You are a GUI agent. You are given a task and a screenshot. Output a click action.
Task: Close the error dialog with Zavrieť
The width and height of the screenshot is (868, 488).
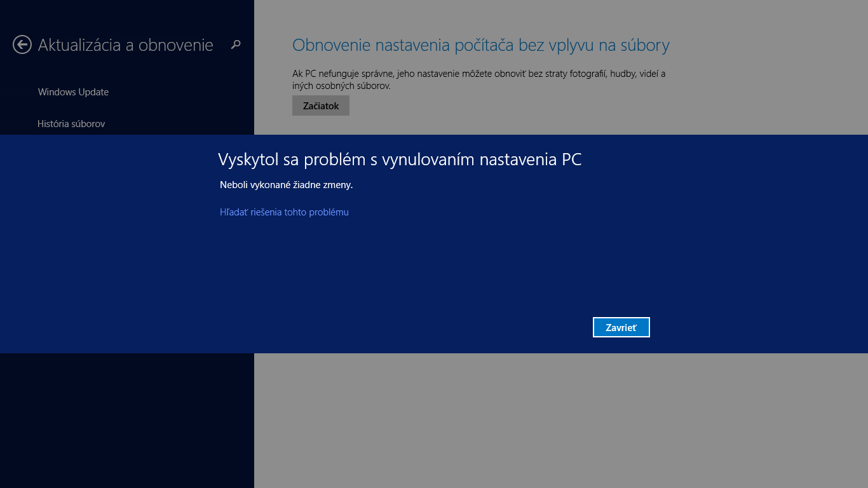click(x=621, y=327)
